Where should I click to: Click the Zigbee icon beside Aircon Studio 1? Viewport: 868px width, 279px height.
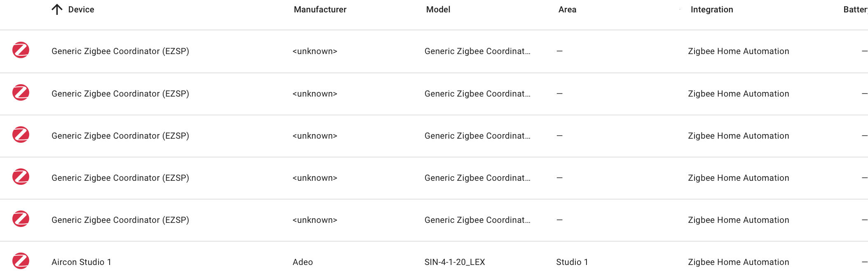[21, 261]
